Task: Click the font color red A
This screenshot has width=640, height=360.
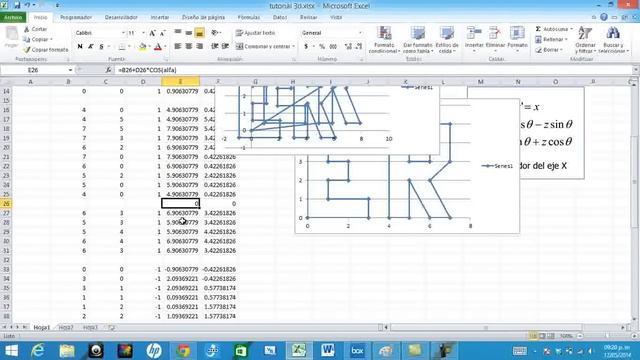Action: click(x=158, y=47)
